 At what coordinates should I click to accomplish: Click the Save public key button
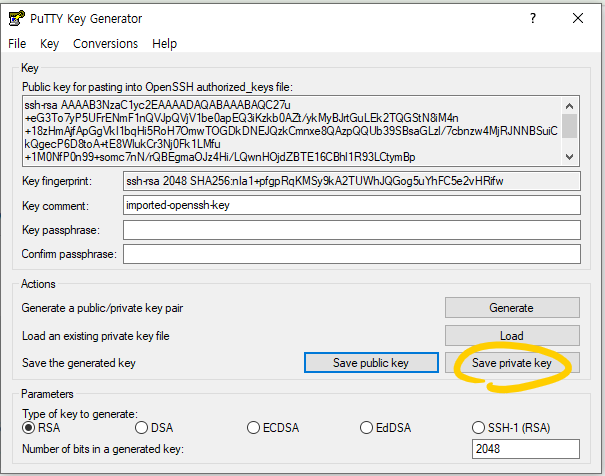coord(371,363)
